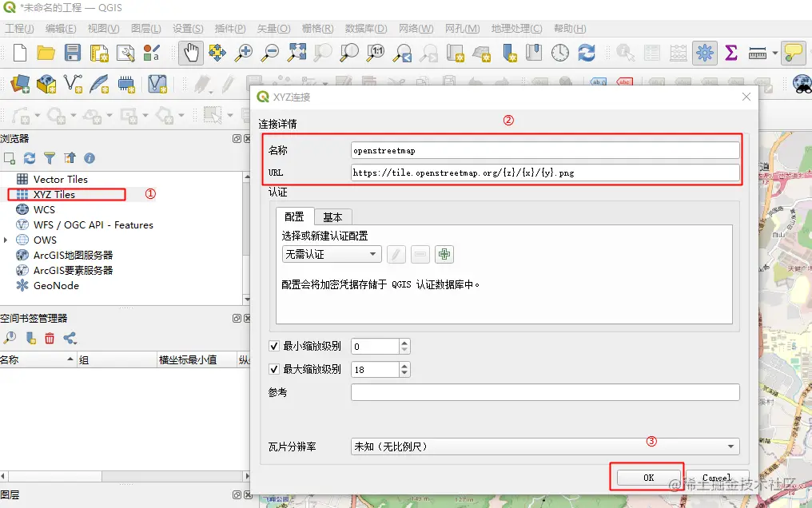This screenshot has width=812, height=508.
Task: Save project with the floppy disk icon
Action: click(x=73, y=53)
